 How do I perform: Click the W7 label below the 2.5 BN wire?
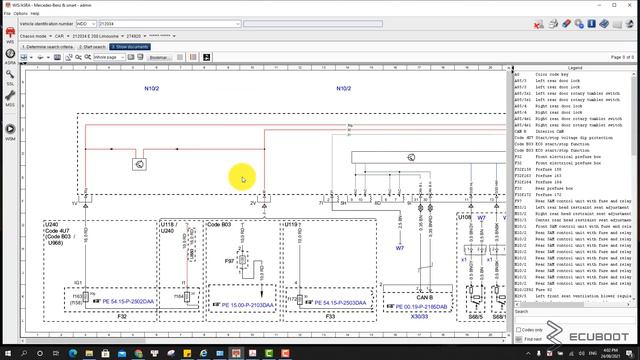pyautogui.click(x=400, y=248)
